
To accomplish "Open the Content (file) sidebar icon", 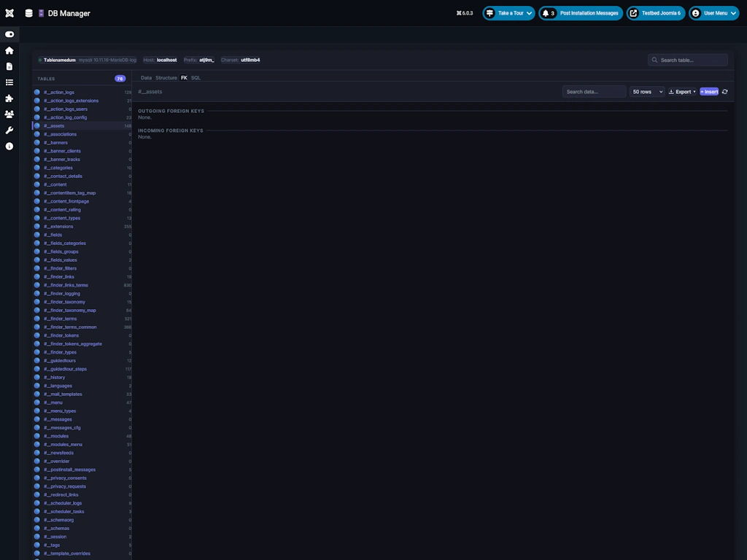I will point(9,66).
